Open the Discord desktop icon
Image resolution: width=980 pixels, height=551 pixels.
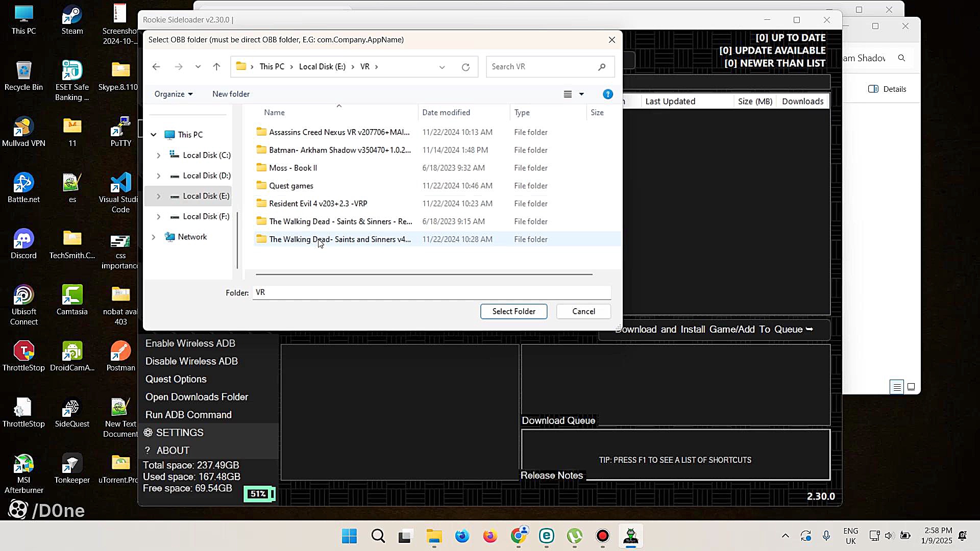(x=23, y=245)
